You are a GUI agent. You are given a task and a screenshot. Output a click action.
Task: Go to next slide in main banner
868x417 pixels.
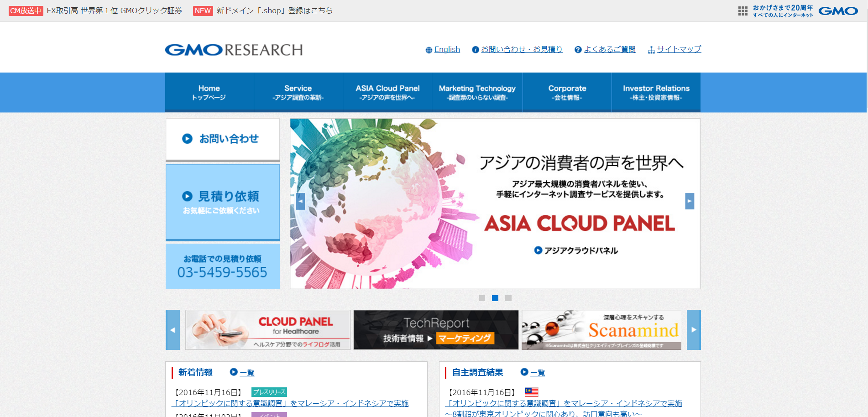(x=690, y=201)
